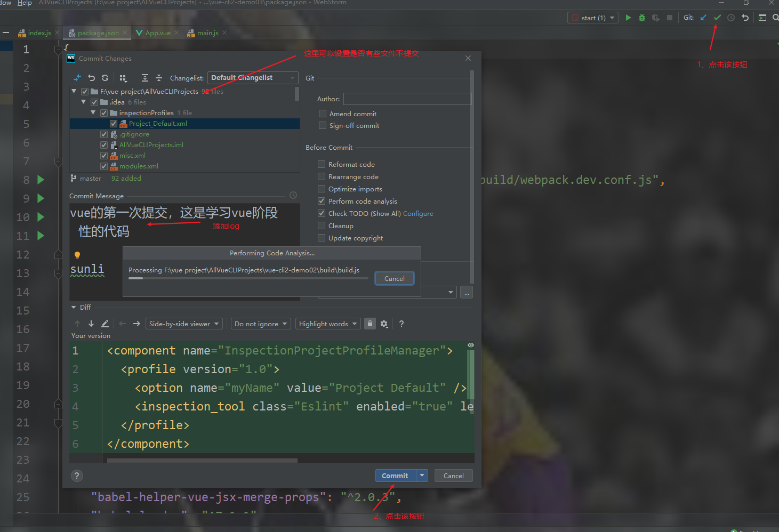Close the App.vue tab
Screen dimensions: 779x532
(x=176, y=33)
